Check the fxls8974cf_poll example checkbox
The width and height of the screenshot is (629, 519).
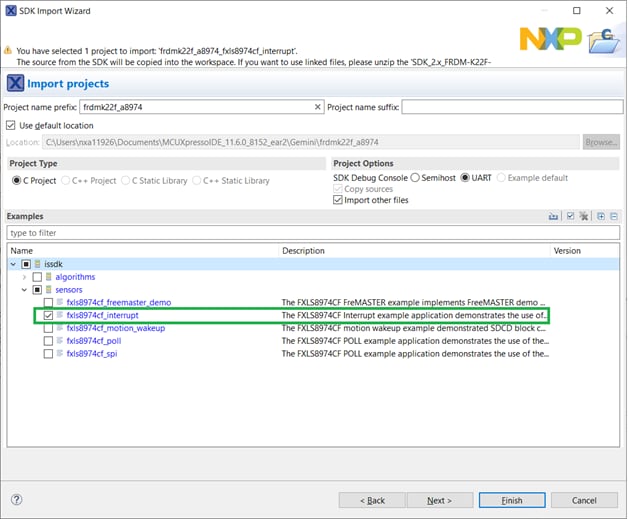click(48, 340)
